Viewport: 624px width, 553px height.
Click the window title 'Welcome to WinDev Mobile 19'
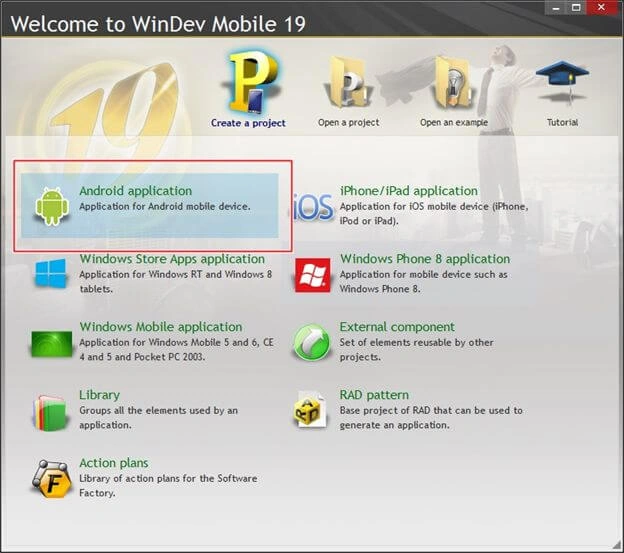158,24
